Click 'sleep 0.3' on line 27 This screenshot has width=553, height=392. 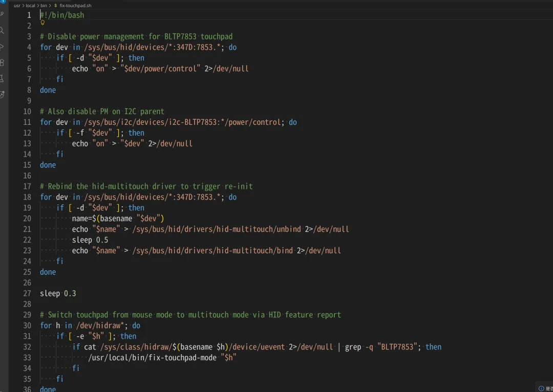(58, 293)
